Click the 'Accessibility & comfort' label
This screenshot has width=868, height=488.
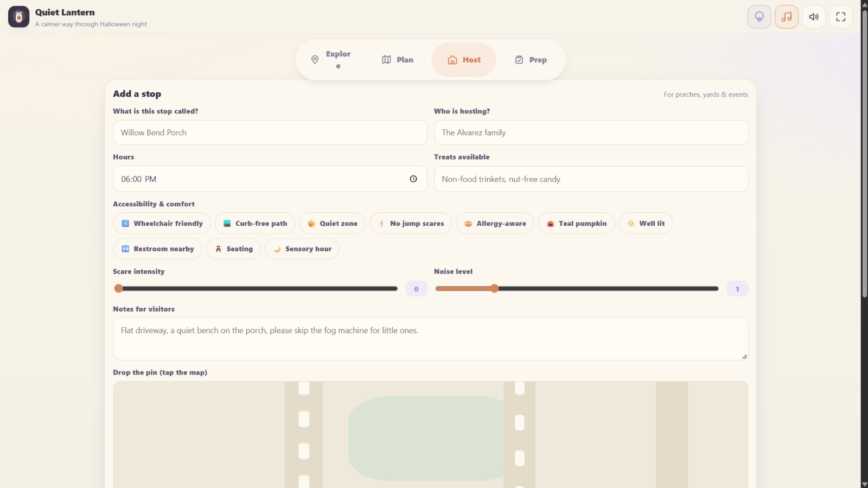point(154,204)
